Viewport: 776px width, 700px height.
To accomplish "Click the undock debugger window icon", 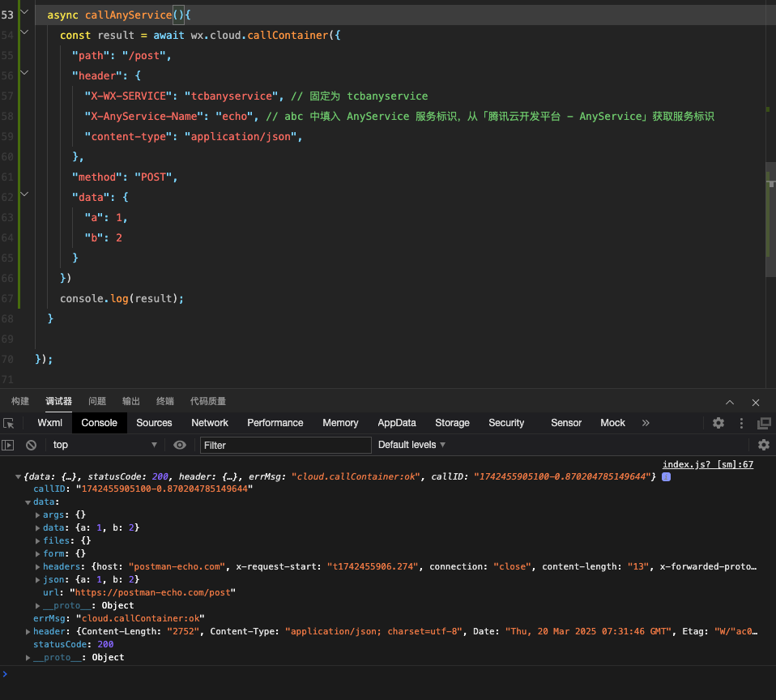I will point(764,423).
